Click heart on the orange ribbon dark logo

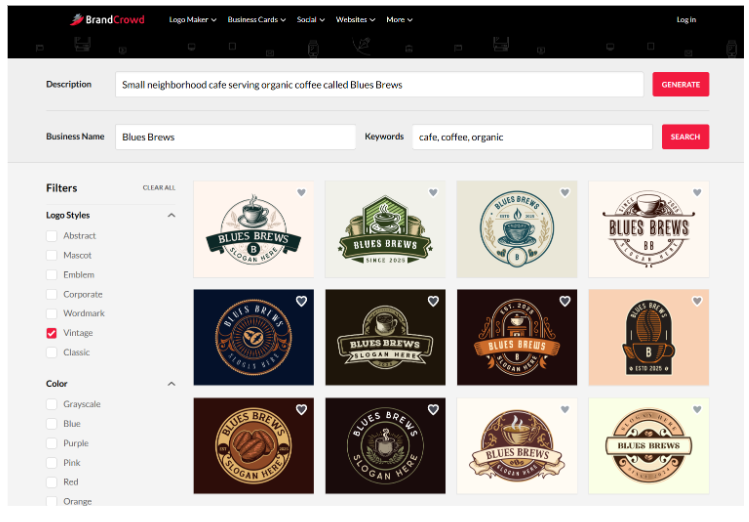565,301
